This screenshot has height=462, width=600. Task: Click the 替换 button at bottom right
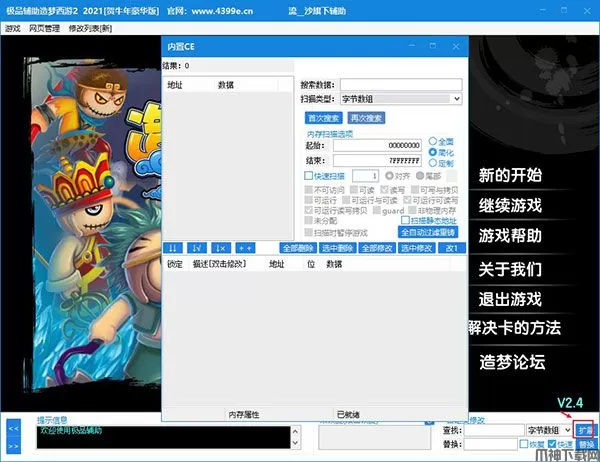click(x=586, y=444)
